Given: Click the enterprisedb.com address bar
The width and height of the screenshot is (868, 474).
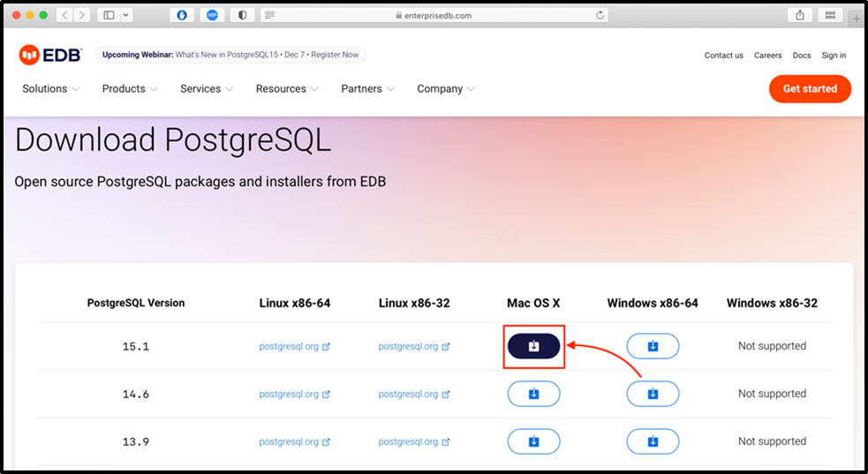Looking at the screenshot, I should point(434,15).
